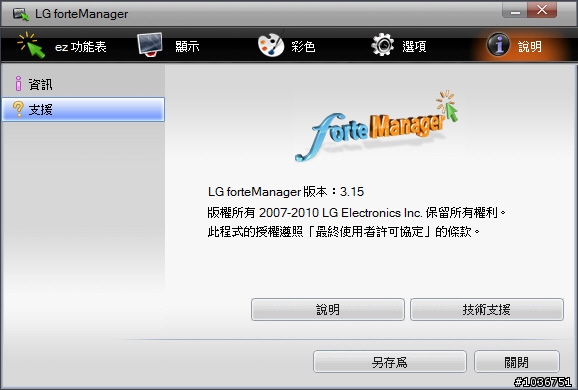Click the gear 選項 icon

click(x=383, y=45)
